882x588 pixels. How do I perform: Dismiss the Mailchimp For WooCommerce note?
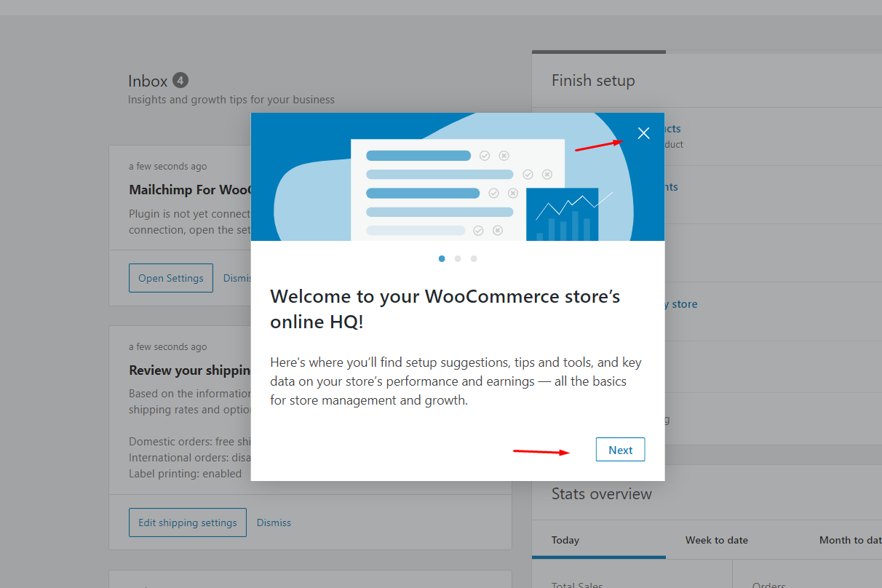click(237, 278)
